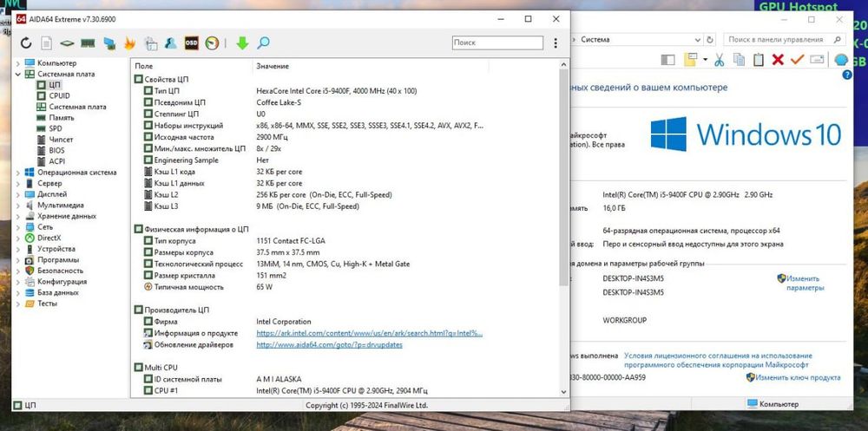Expand the Операционная система tree node
The width and height of the screenshot is (868, 431).
click(x=17, y=172)
